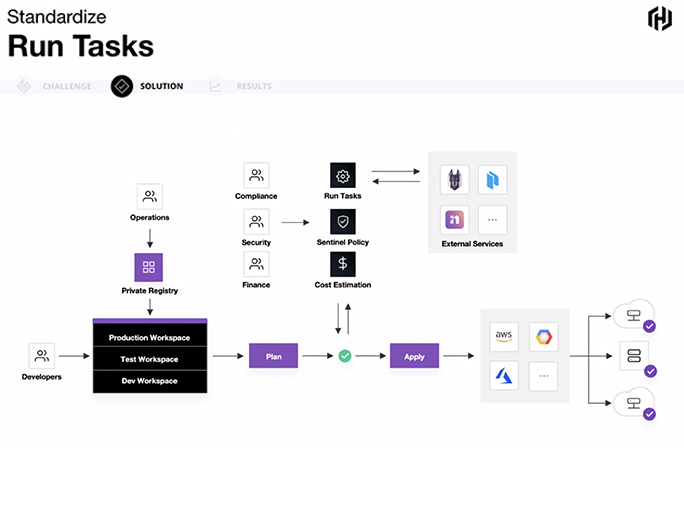Click the Sentinel Policy shield icon

pos(343,222)
